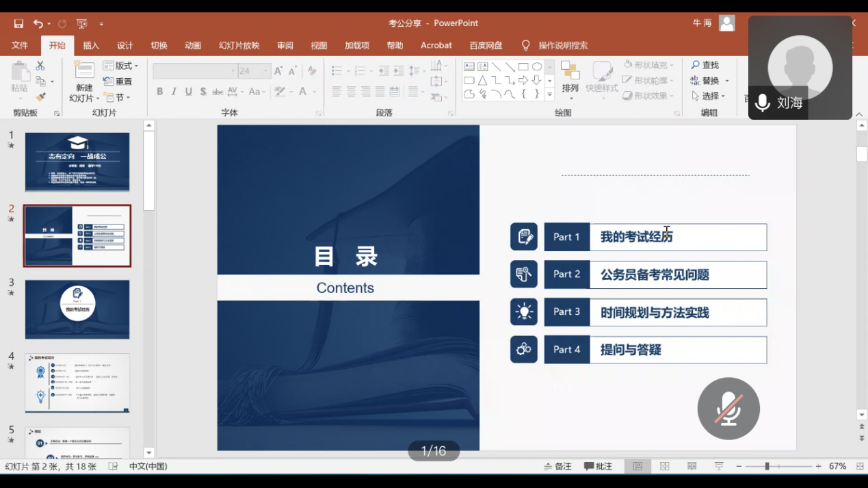The height and width of the screenshot is (488, 868).
Task: Switch to Slide Sorter view icon
Action: 664,466
